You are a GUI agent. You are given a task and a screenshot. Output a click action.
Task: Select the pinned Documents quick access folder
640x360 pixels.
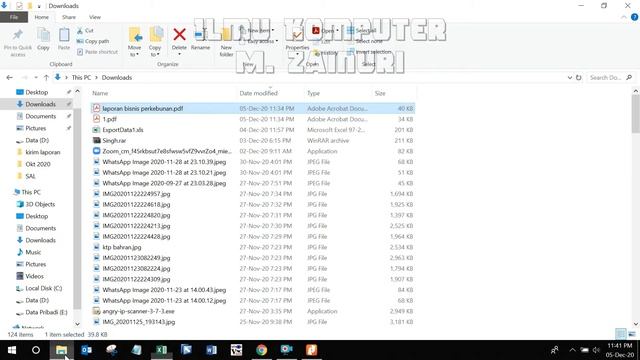40,116
